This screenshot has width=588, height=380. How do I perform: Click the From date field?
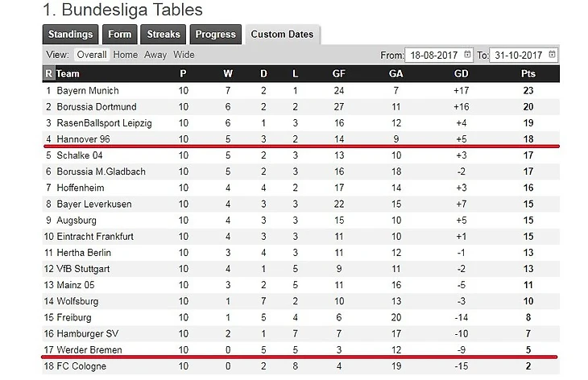click(x=437, y=55)
